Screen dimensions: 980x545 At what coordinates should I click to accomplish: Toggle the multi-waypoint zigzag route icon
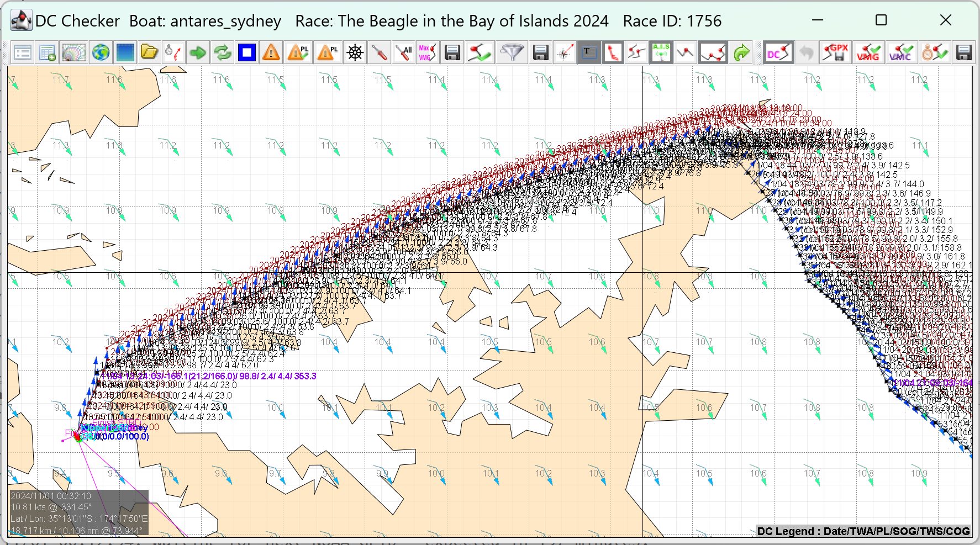(713, 53)
